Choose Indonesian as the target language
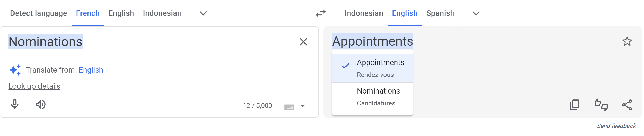 364,13
